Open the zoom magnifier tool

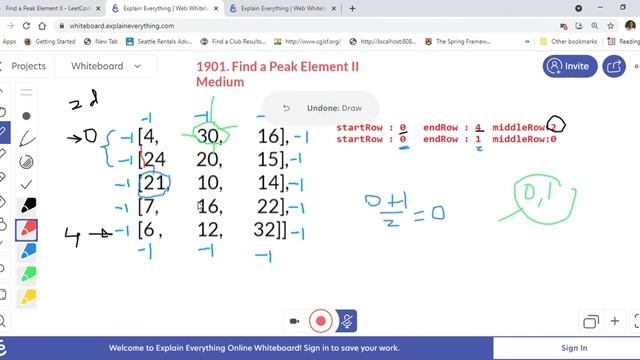click(x=2, y=321)
